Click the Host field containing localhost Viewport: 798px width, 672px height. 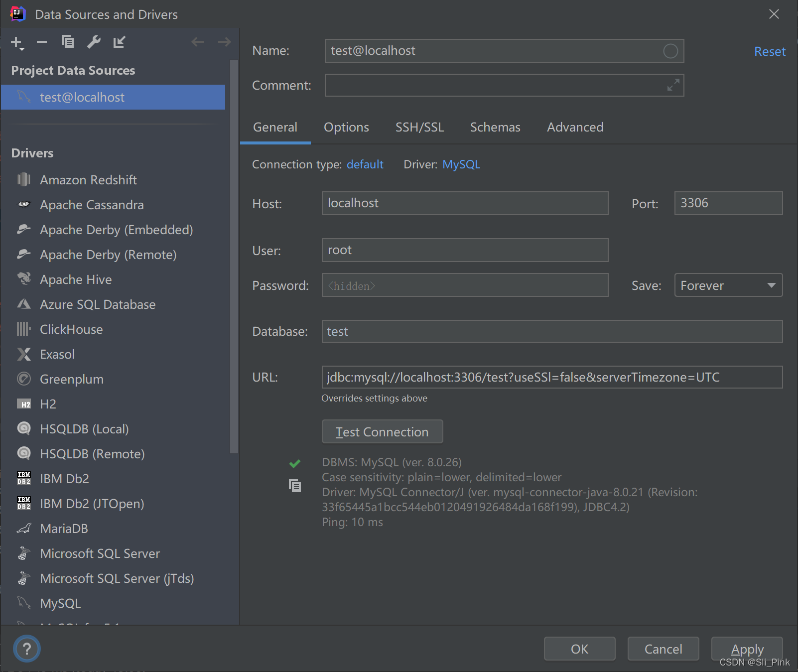465,203
